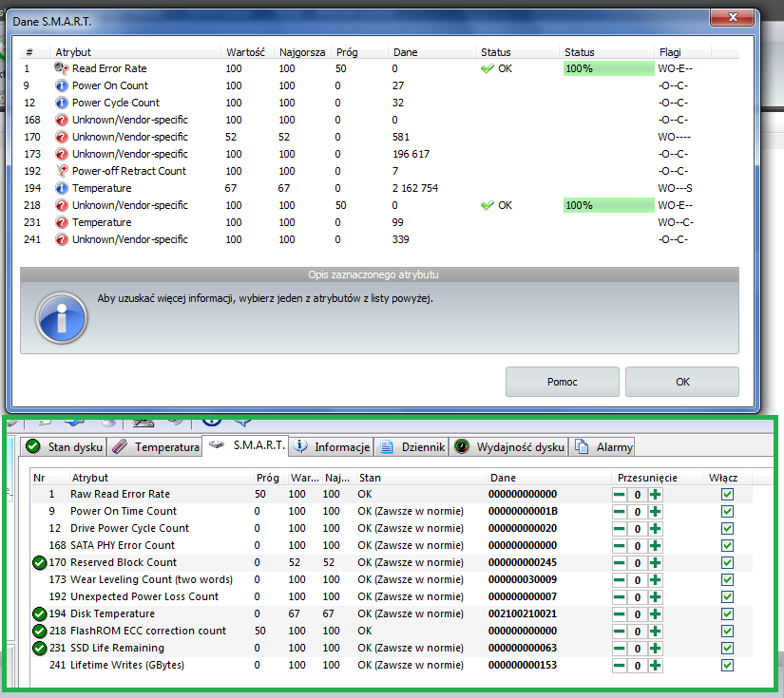Uncheck Włącz for Raw Read Error Rate
This screenshot has width=784, height=698.
pos(727,495)
